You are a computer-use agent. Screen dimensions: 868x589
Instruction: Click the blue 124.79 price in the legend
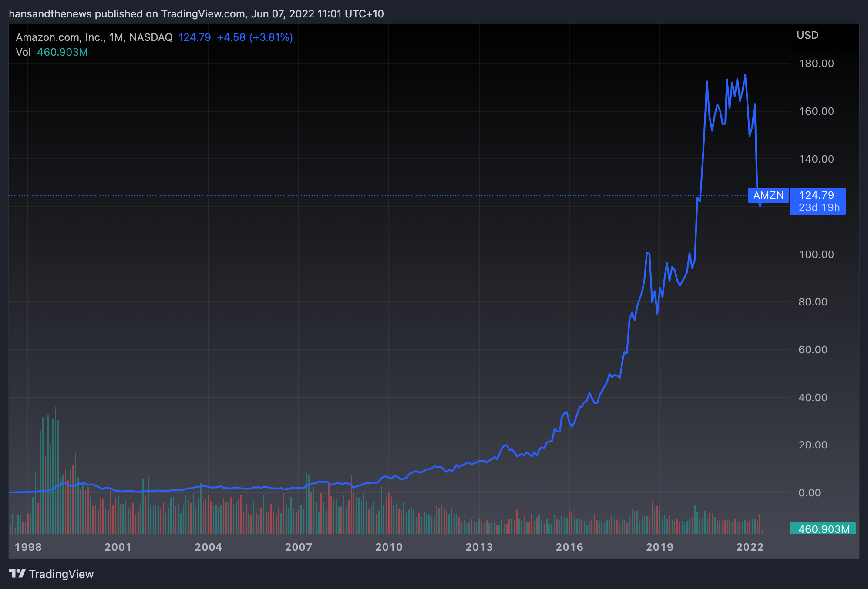195,37
